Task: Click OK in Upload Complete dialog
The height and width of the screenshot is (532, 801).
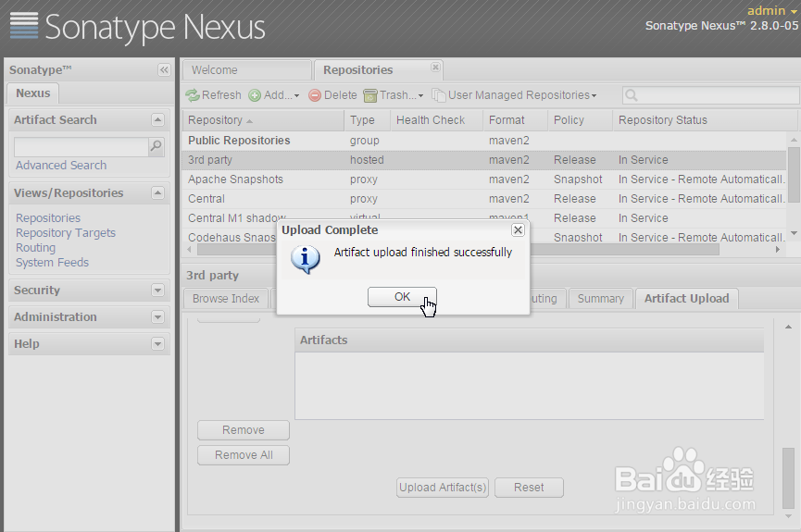Action: click(402, 297)
